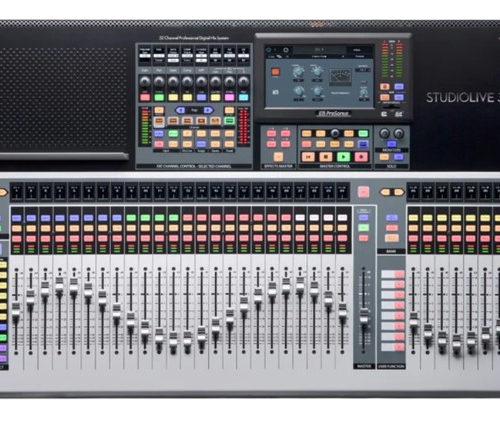Select the red button under the Gain knob
This screenshot has width=500, height=421.
[x=145, y=97]
